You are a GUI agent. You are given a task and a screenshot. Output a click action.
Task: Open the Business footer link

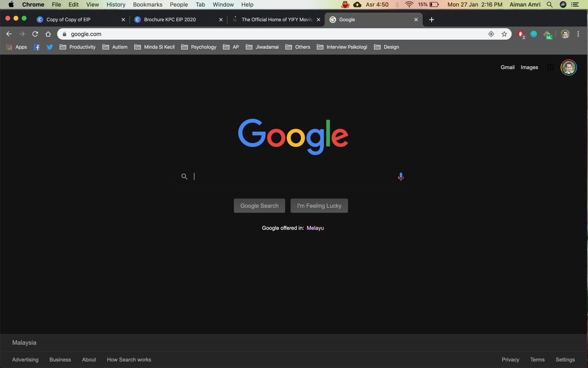pyautogui.click(x=60, y=360)
